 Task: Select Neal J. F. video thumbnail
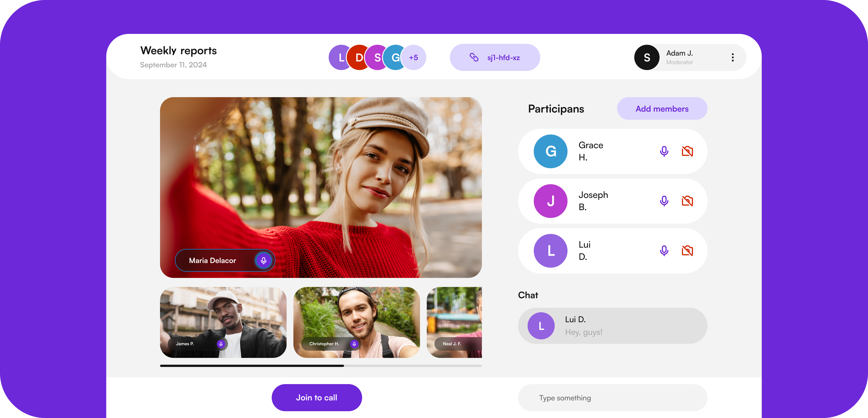454,322
